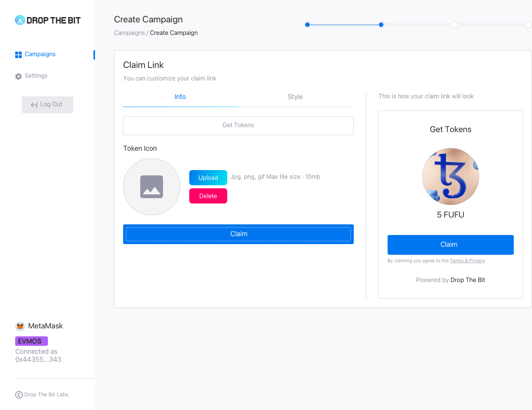Image resolution: width=532 pixels, height=410 pixels.
Task: Click the Claim button text field in form
Action: (238, 234)
